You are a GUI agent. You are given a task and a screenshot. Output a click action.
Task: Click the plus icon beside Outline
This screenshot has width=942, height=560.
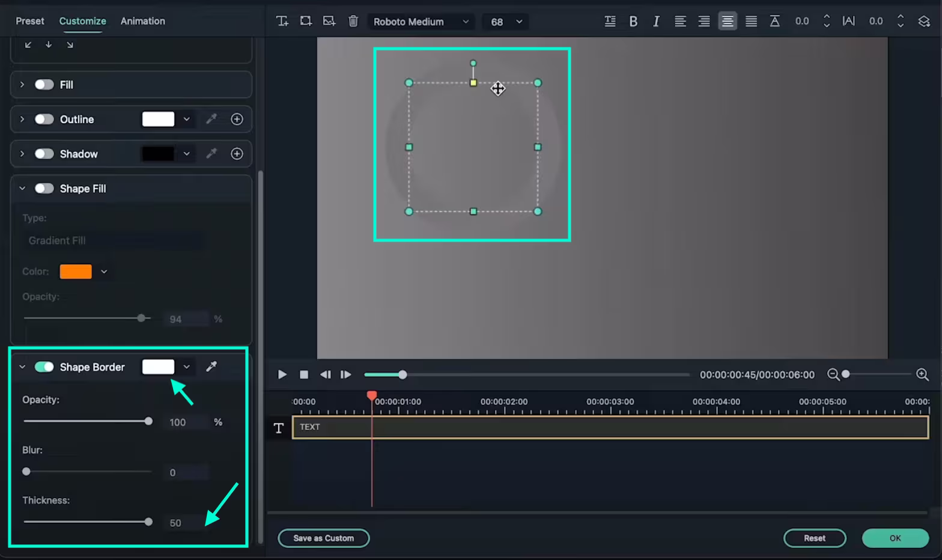[237, 119]
